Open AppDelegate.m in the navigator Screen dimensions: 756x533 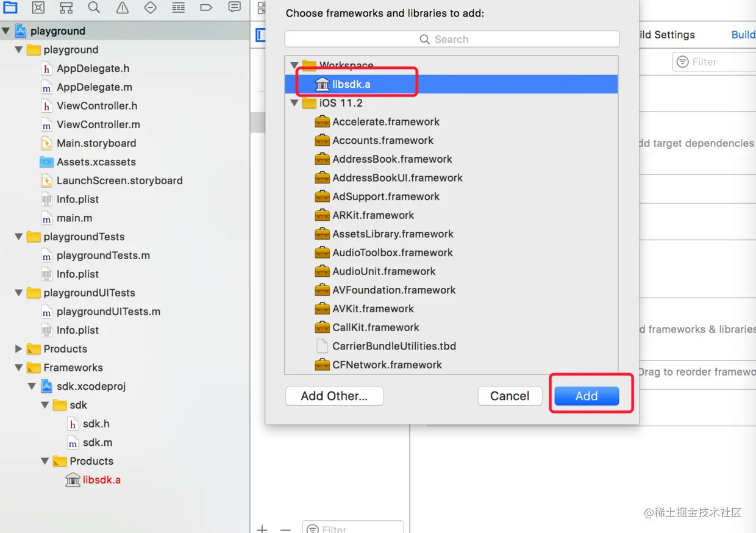[x=94, y=87]
